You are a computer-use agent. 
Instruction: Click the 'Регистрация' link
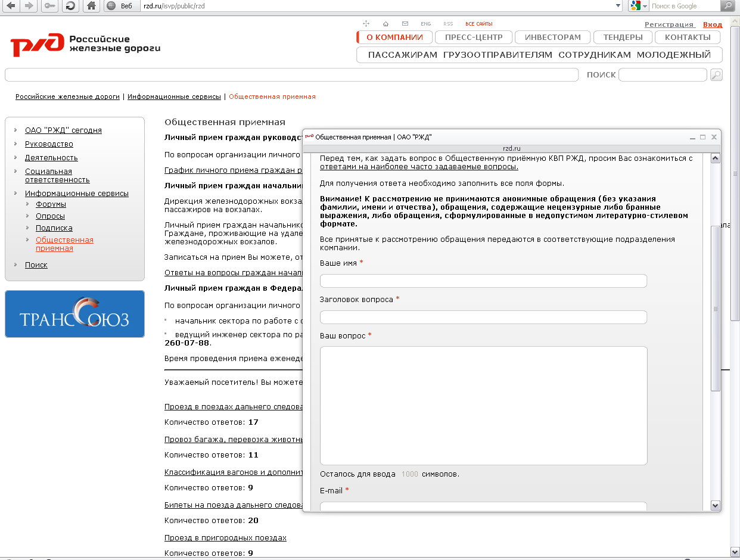tap(669, 24)
